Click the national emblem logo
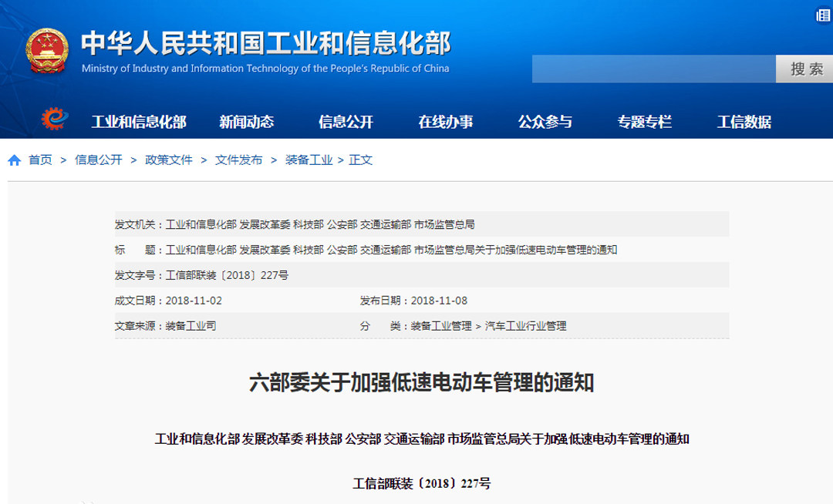Screen dimensions: 833x504 46,52
